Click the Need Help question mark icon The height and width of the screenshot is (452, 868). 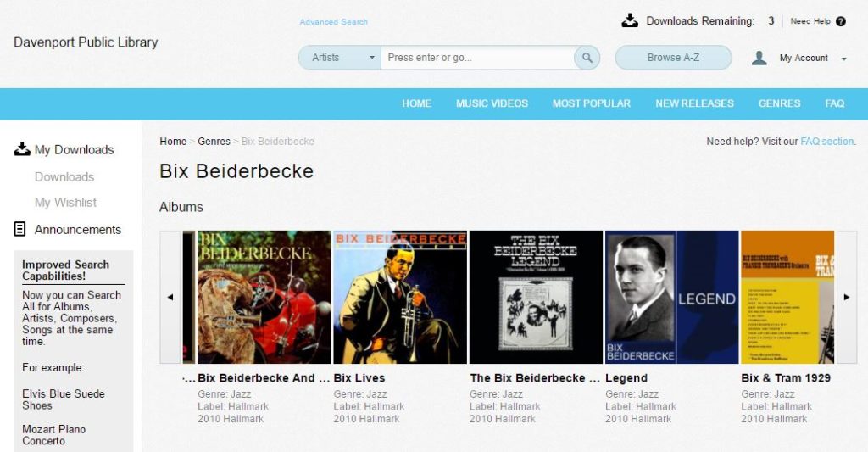841,21
